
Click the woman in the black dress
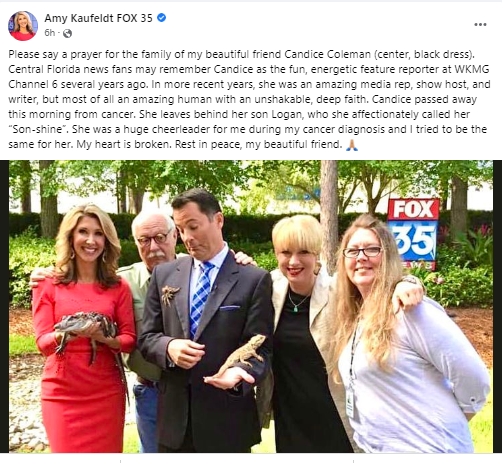300,333
